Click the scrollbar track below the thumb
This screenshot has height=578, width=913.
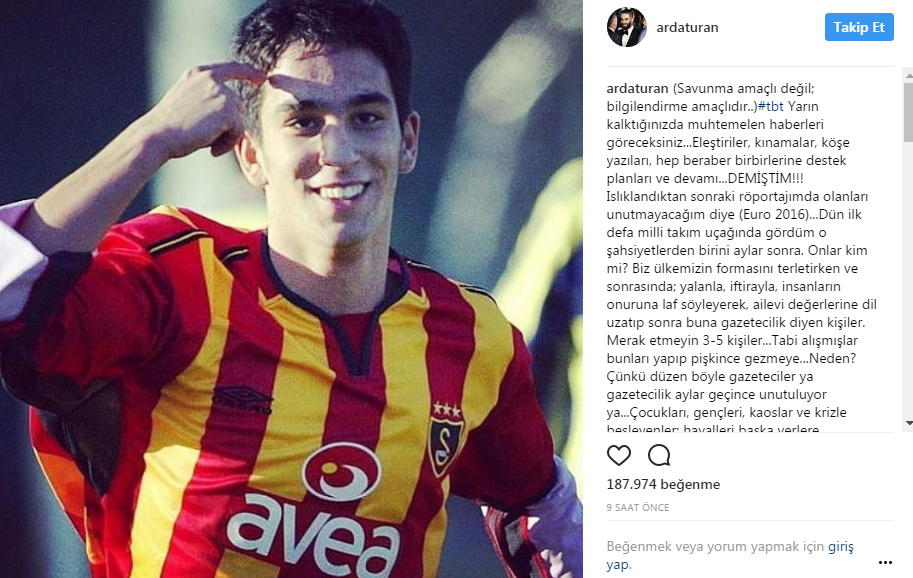(x=908, y=279)
